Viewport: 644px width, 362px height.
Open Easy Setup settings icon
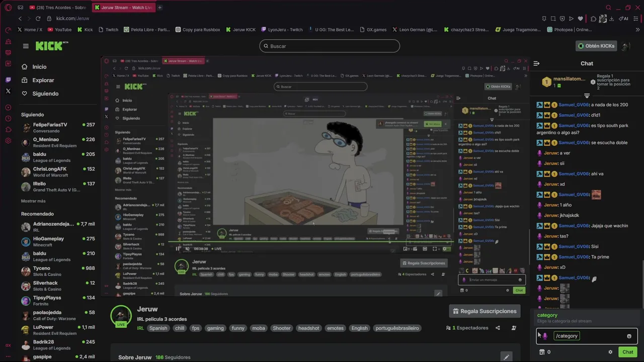point(636,19)
